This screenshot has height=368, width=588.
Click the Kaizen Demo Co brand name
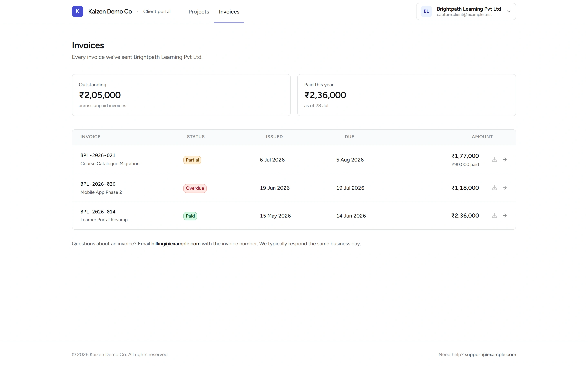(x=110, y=11)
